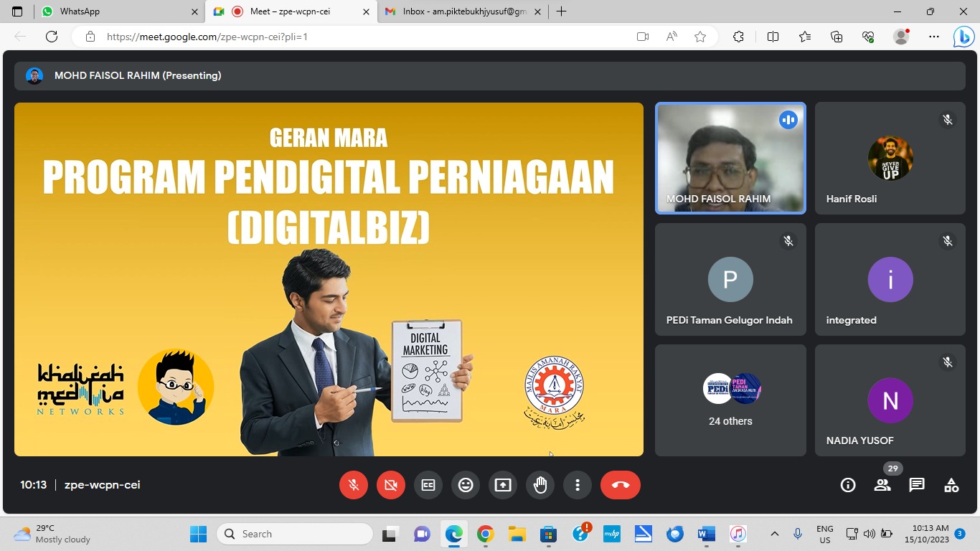Select MOHD FAISOL RAHIM video tile
The image size is (980, 551).
pos(730,159)
